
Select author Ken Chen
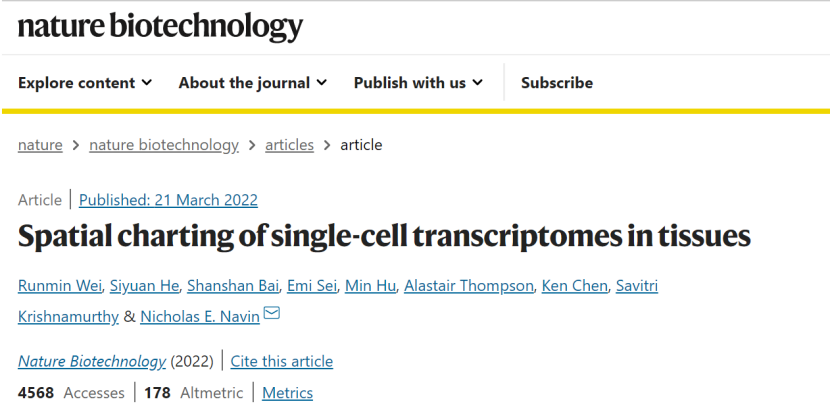click(x=574, y=286)
